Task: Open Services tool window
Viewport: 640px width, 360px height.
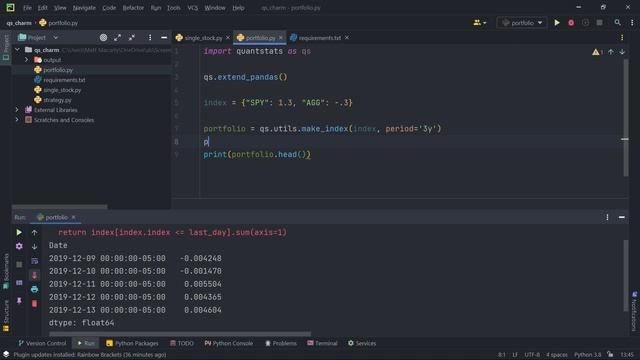Action: (362, 343)
